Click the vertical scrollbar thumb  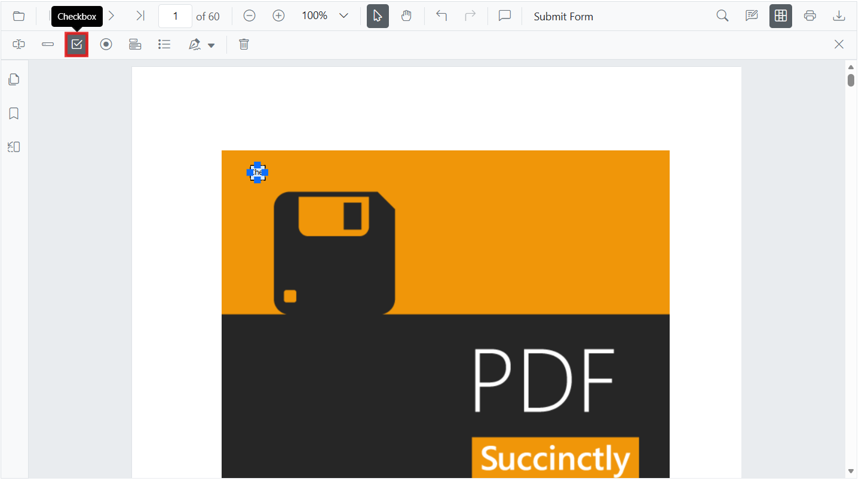pyautogui.click(x=851, y=80)
